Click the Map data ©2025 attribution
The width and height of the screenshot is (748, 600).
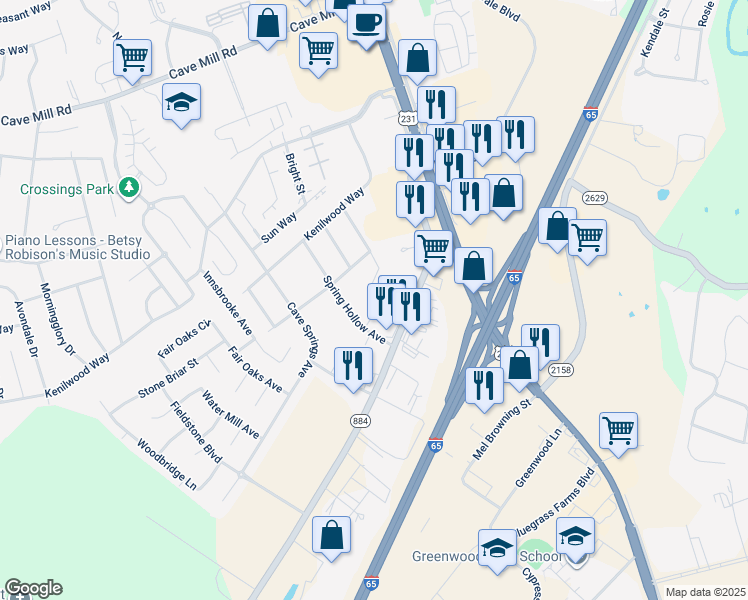(x=706, y=592)
